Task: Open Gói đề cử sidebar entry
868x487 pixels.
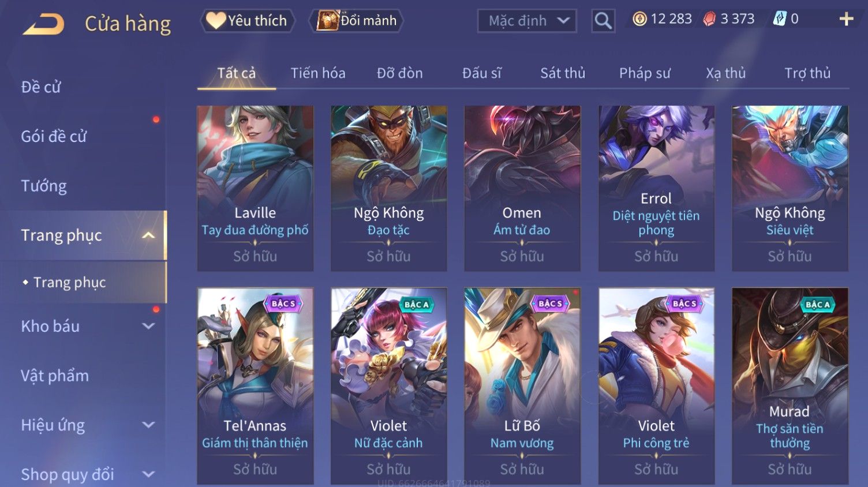Action: pyautogui.click(x=54, y=136)
